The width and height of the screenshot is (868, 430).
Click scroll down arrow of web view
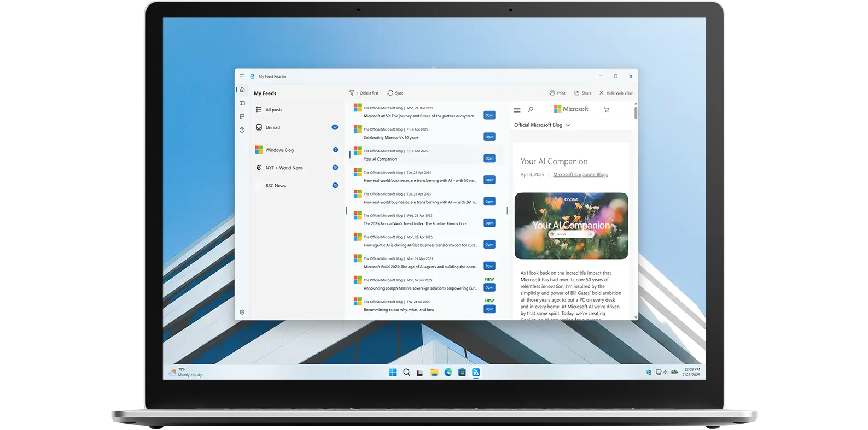click(x=636, y=317)
